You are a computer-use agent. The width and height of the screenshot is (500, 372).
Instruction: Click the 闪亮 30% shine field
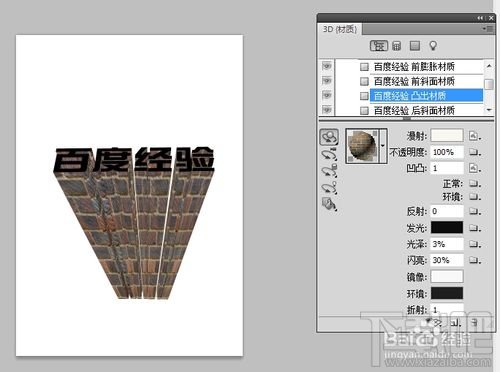click(447, 260)
